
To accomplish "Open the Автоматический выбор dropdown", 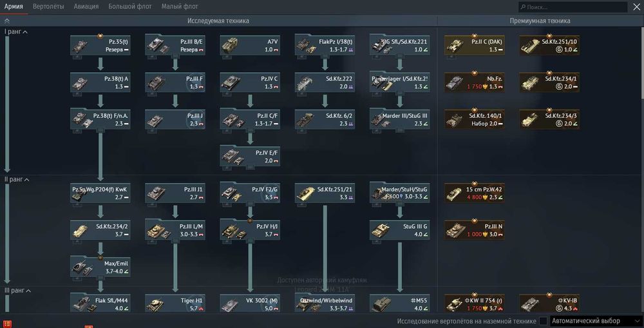I will coord(596,321).
